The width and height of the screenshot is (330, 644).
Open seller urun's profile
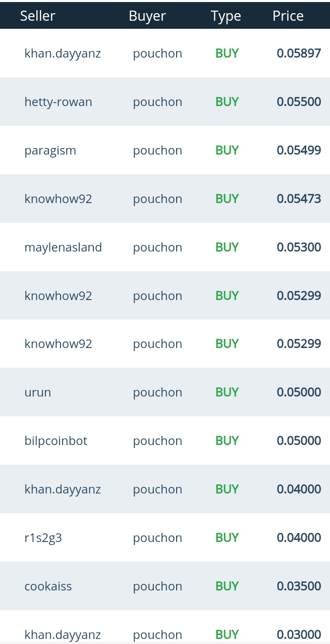pyautogui.click(x=38, y=392)
